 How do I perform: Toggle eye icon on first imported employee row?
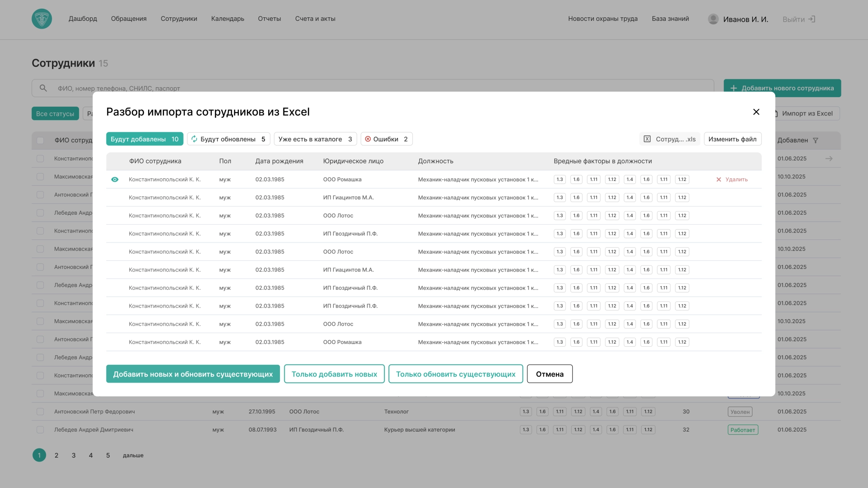(x=115, y=180)
